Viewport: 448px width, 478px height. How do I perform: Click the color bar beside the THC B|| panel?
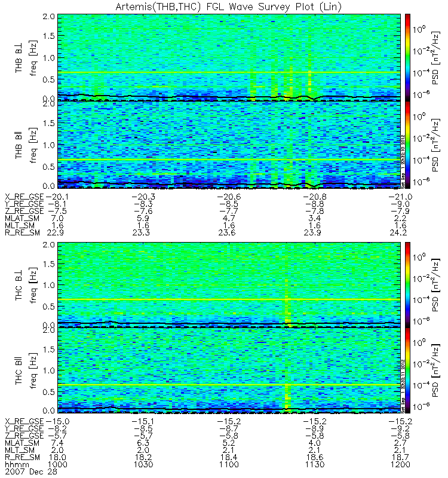407,370
